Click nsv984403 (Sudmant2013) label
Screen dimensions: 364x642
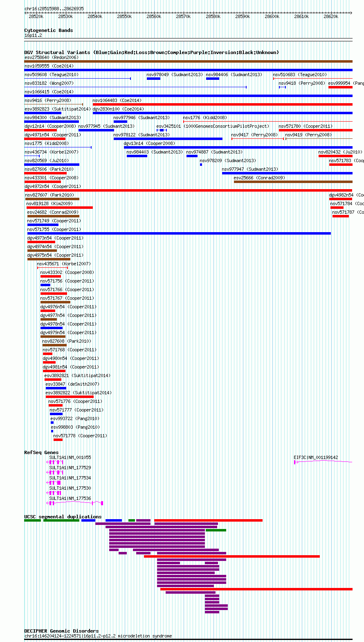(155, 152)
